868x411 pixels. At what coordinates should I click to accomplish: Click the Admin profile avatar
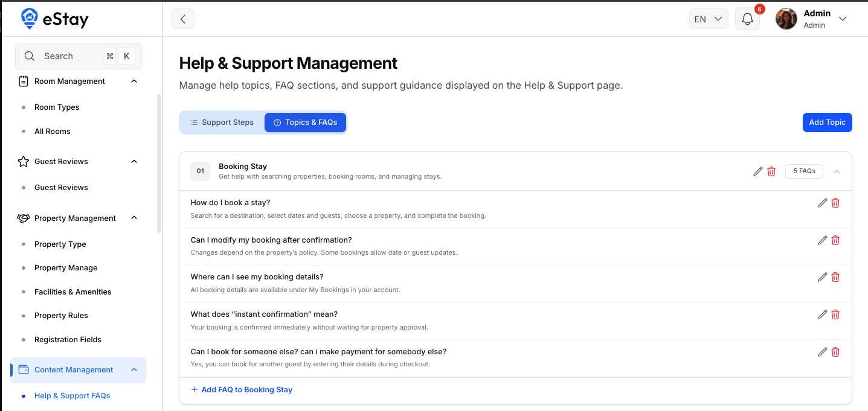786,19
